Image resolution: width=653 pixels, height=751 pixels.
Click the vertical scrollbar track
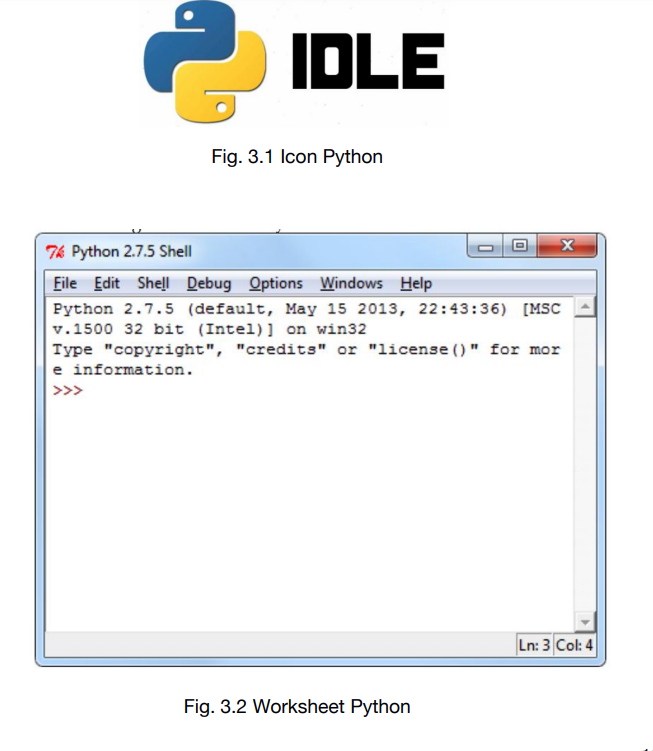tap(586, 460)
